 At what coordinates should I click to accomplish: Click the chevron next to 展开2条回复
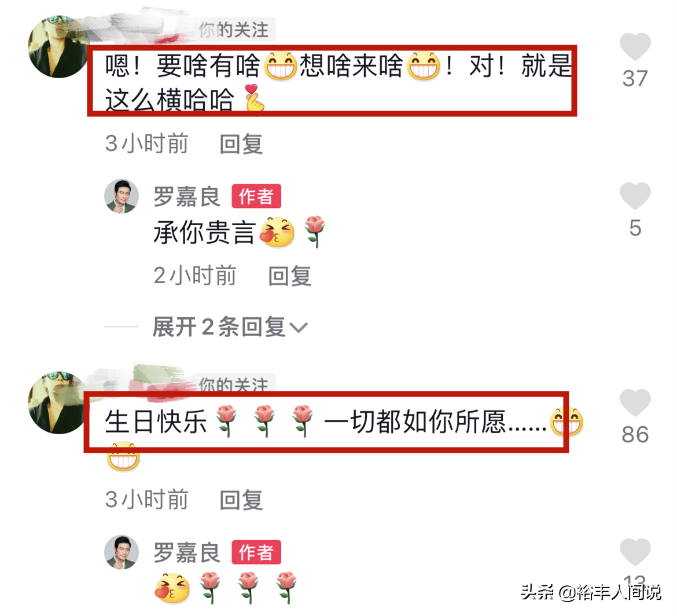coord(299,328)
